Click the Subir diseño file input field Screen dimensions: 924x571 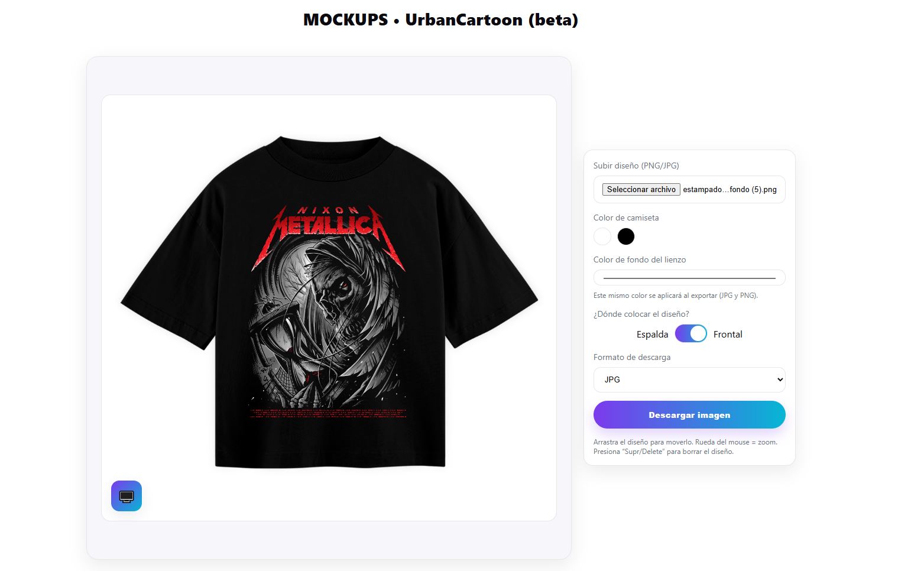point(689,189)
